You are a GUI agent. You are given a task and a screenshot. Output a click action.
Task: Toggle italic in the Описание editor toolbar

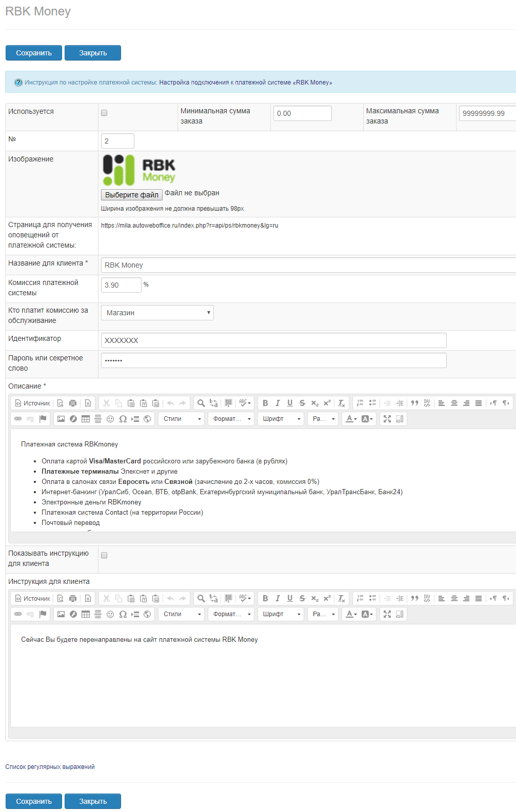pos(277,403)
